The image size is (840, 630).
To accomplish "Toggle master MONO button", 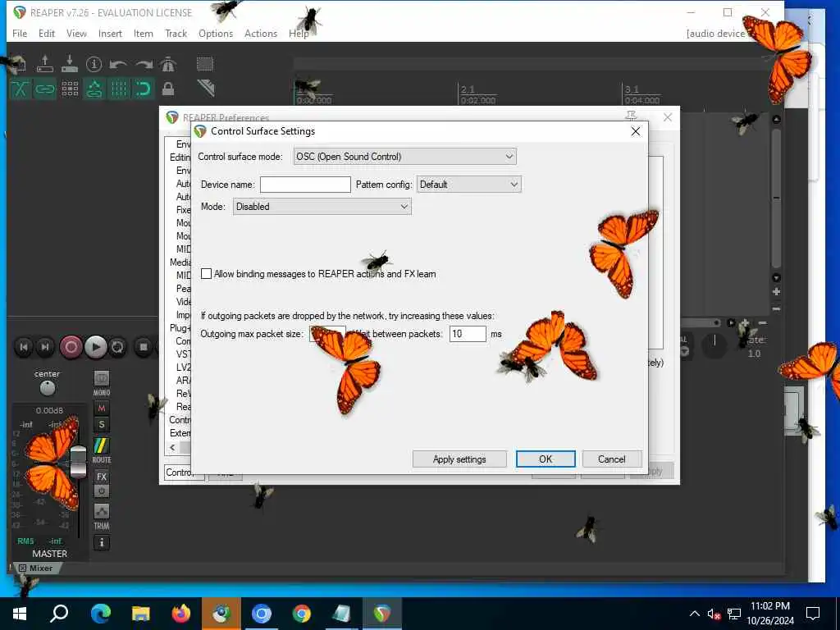I will [x=101, y=379].
